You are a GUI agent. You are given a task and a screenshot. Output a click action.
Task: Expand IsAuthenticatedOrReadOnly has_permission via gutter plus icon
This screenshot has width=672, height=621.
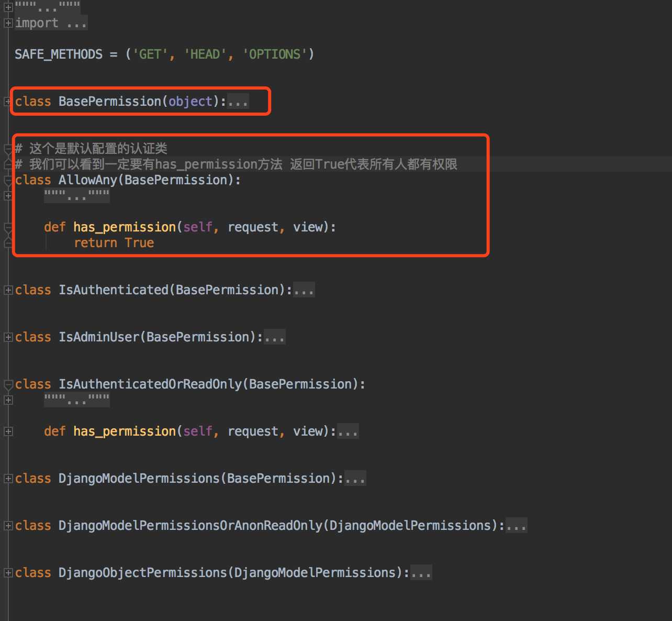8,431
